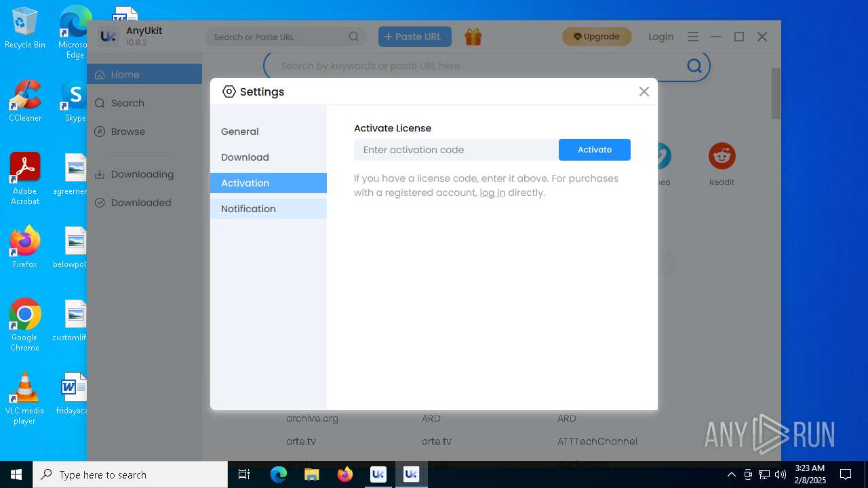
Task: Click the blue Activate button
Action: (x=595, y=150)
